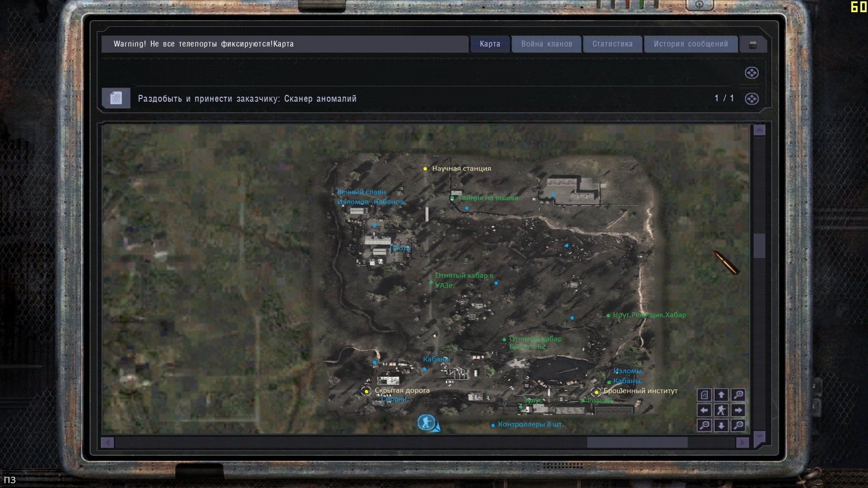Viewport: 868px width, 488px height.
Task: Pan the map right with arrow button
Action: tap(738, 410)
